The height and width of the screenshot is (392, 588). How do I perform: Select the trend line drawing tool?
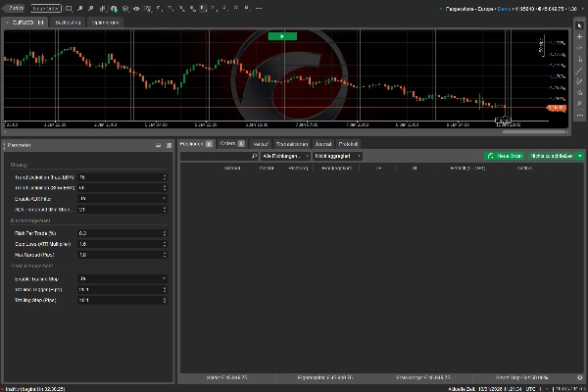coord(580,71)
